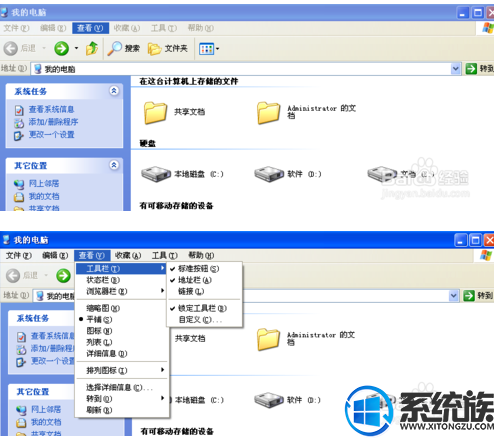
Task: Choose 自定义(C)... in toolbar submenu
Action: coord(204,320)
